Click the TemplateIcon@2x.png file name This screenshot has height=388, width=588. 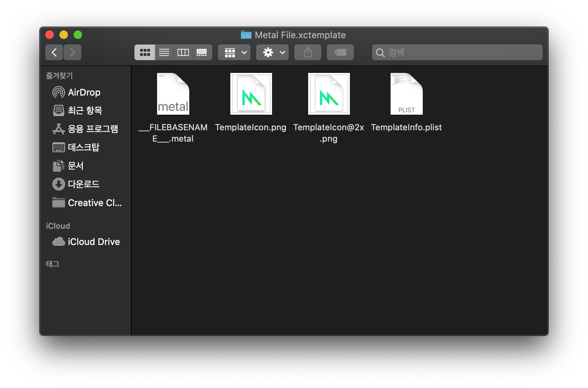point(329,133)
